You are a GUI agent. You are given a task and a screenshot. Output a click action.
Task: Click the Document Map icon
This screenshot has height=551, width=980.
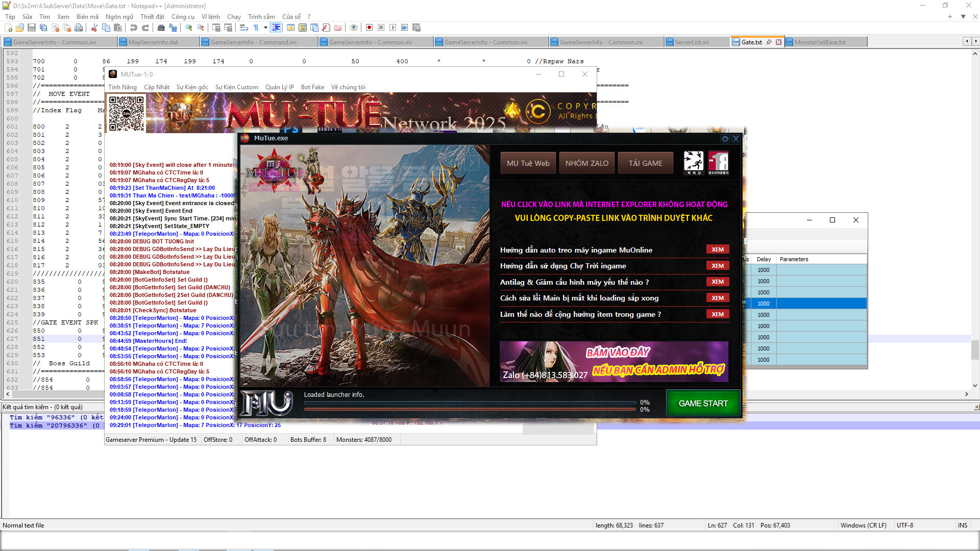303,28
